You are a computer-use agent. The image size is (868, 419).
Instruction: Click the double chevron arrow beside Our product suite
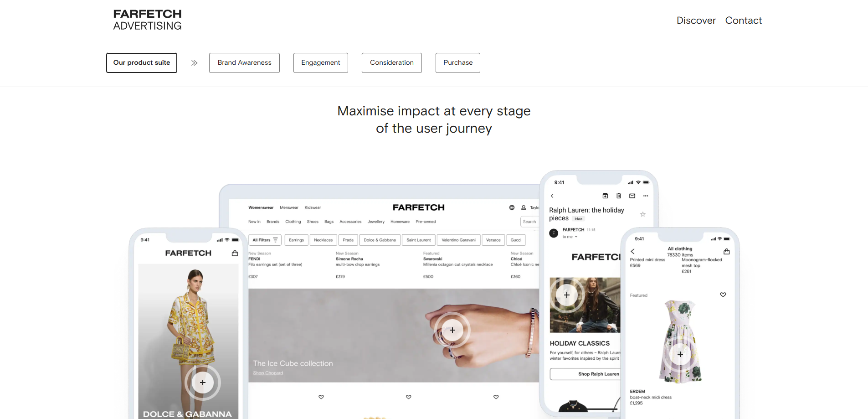(x=194, y=63)
